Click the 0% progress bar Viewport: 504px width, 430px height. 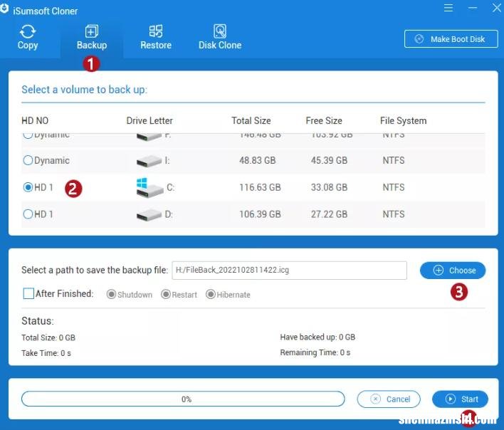[x=183, y=399]
